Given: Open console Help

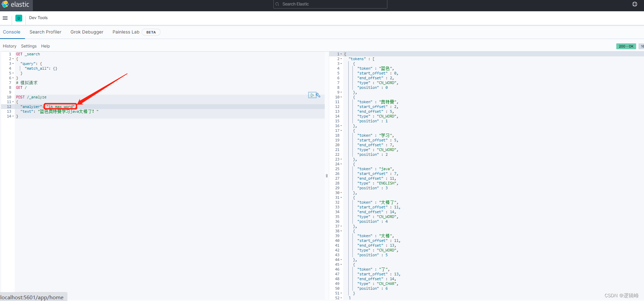Looking at the screenshot, I should (x=46, y=46).
